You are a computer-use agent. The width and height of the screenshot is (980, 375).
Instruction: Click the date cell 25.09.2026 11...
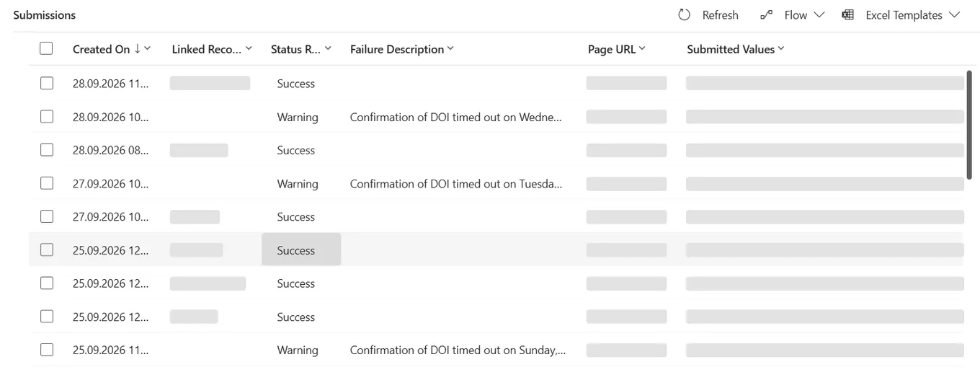(x=110, y=350)
